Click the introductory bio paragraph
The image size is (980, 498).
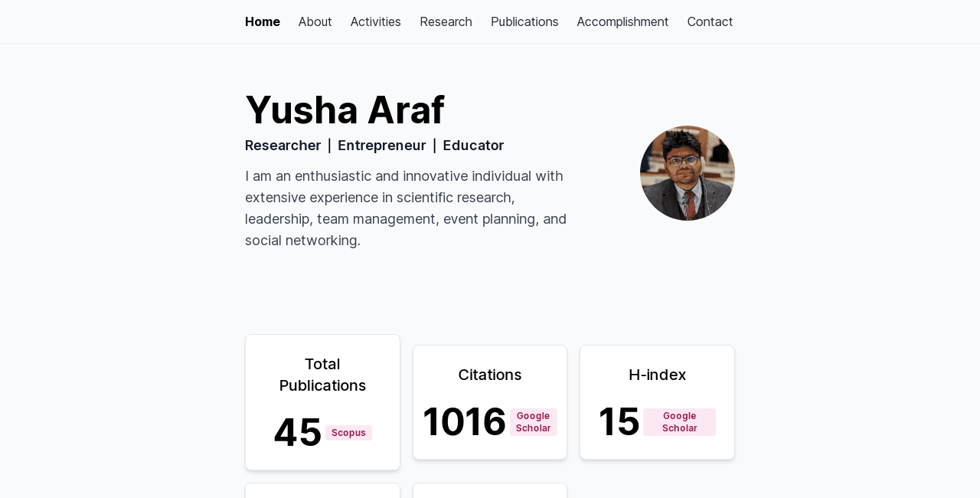[x=406, y=208]
